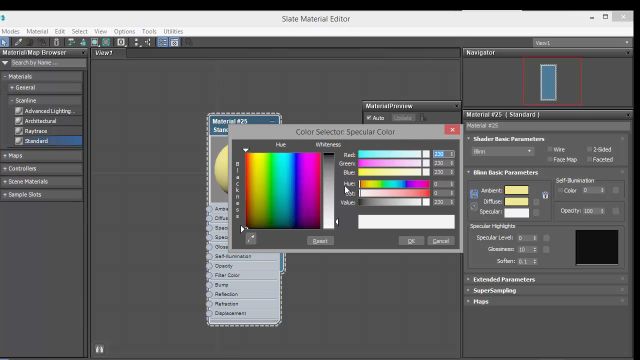Click Specular Level map button
Image resolution: width=640 pixels, height=360 pixels.
(x=546, y=238)
